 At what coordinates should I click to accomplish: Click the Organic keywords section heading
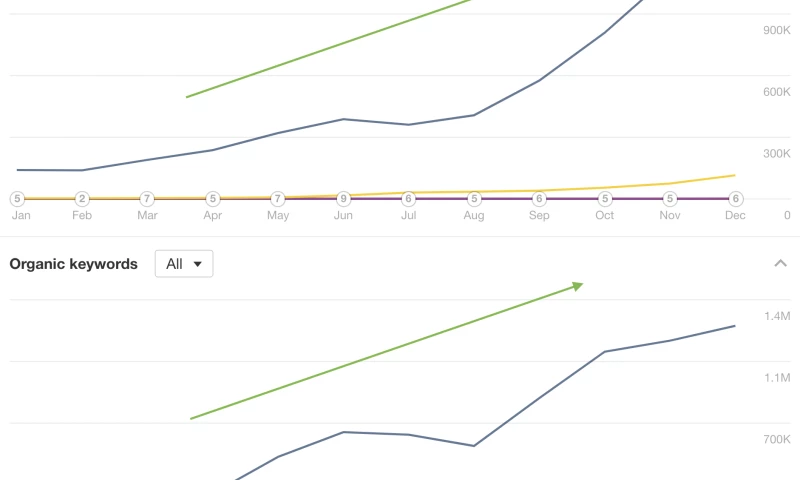tap(74, 264)
